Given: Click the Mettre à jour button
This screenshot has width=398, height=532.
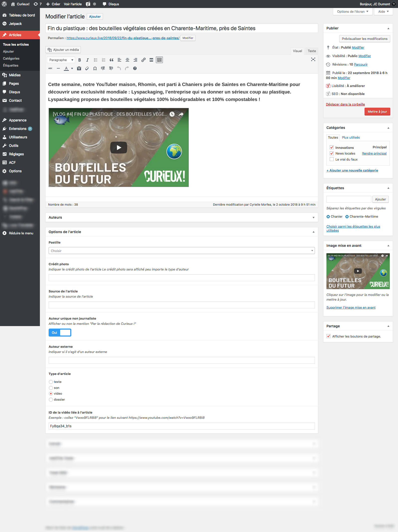Looking at the screenshot, I should [377, 112].
